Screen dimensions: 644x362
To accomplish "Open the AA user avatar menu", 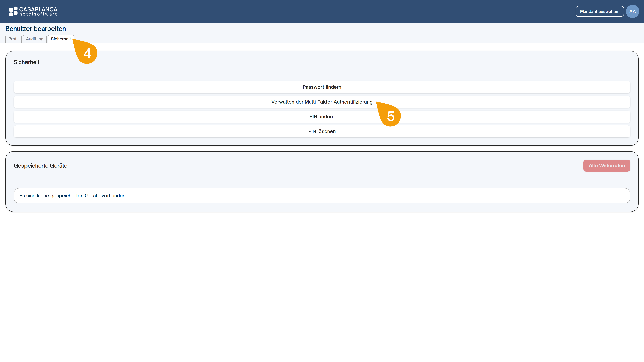I will click(x=632, y=12).
